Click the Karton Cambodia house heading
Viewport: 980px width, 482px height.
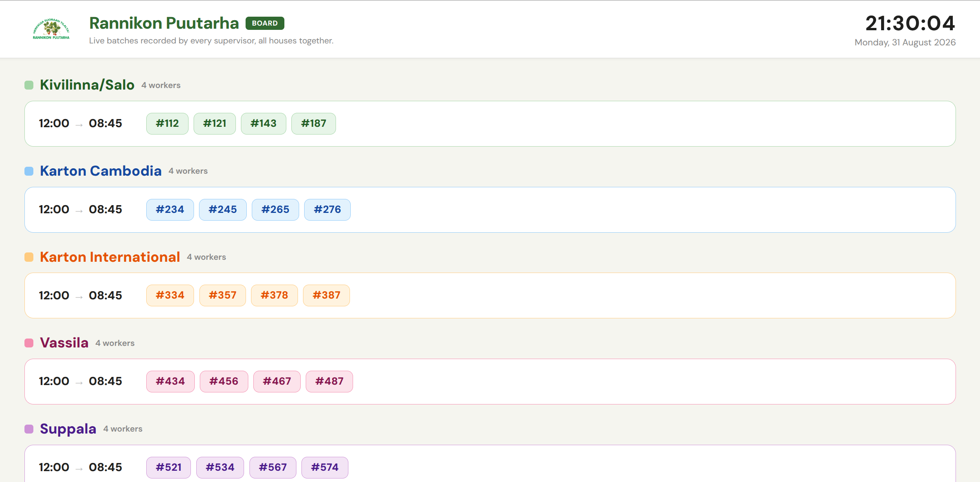[x=101, y=171]
